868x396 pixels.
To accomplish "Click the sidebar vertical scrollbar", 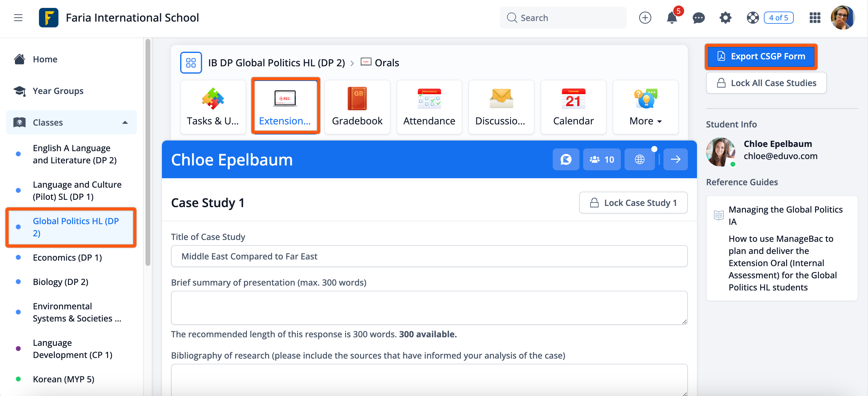I will pyautogui.click(x=148, y=151).
